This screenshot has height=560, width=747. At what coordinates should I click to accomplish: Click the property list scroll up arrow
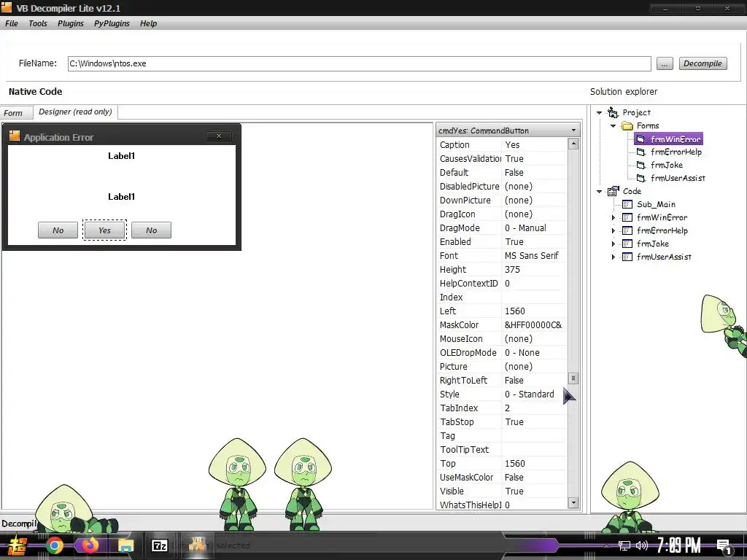click(x=573, y=144)
